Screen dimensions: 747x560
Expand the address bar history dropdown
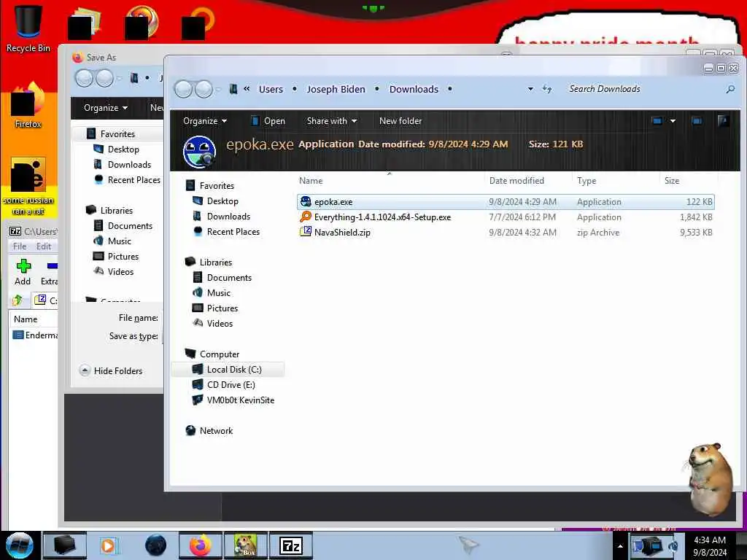[530, 89]
